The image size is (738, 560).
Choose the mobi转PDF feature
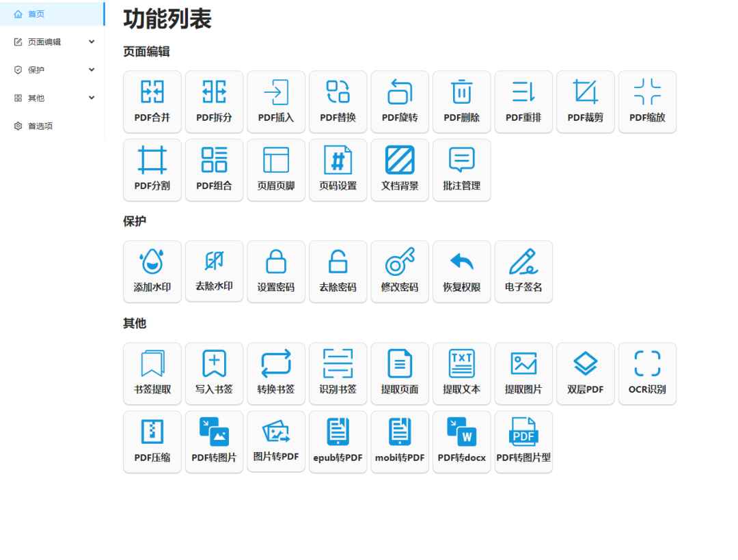click(400, 441)
